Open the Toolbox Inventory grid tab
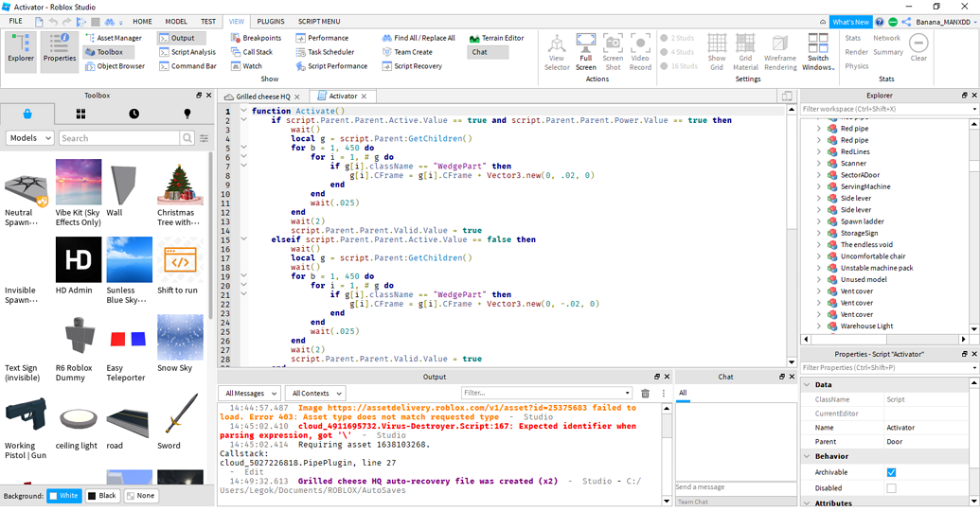980x511 pixels. tap(80, 114)
